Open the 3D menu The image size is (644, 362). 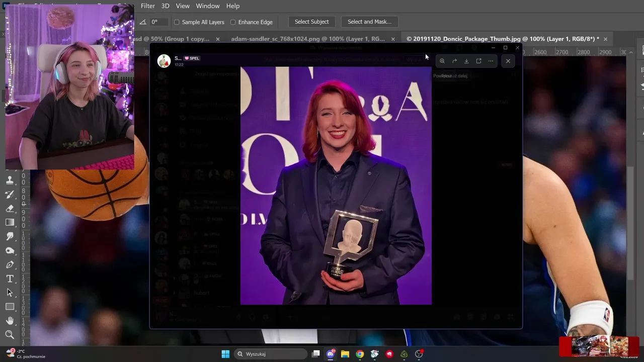point(165,6)
